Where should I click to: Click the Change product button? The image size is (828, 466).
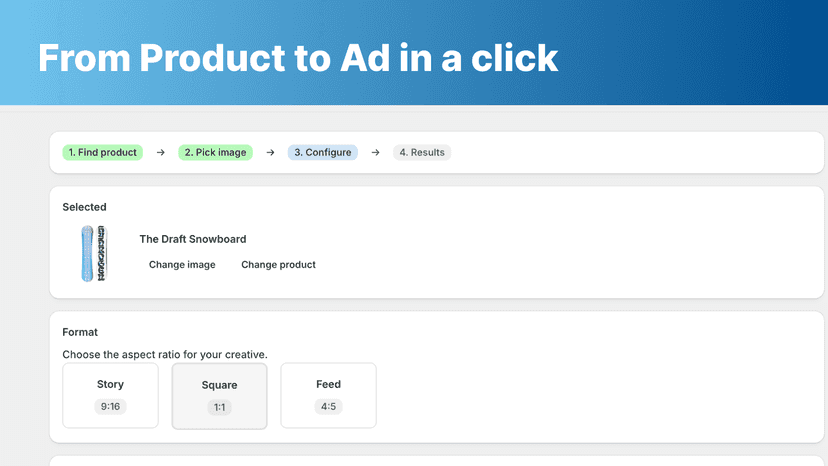point(278,265)
